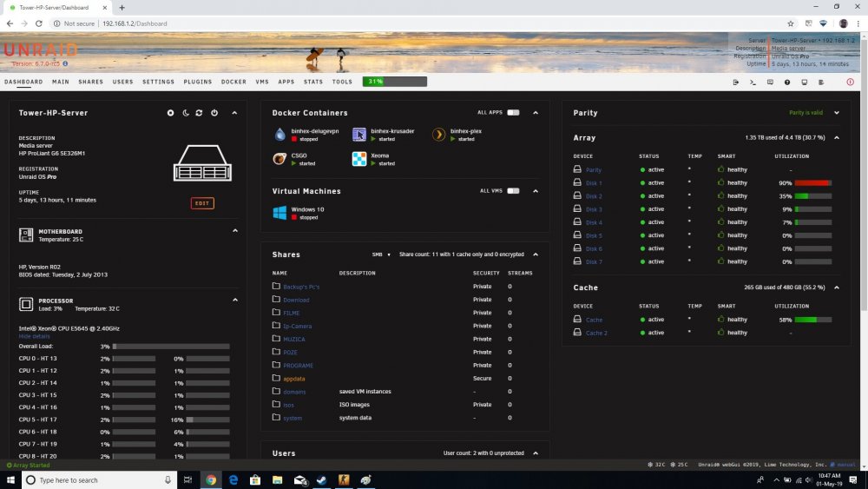Open the log icon in navigation bar
The image size is (868, 489).
pyautogui.click(x=821, y=82)
